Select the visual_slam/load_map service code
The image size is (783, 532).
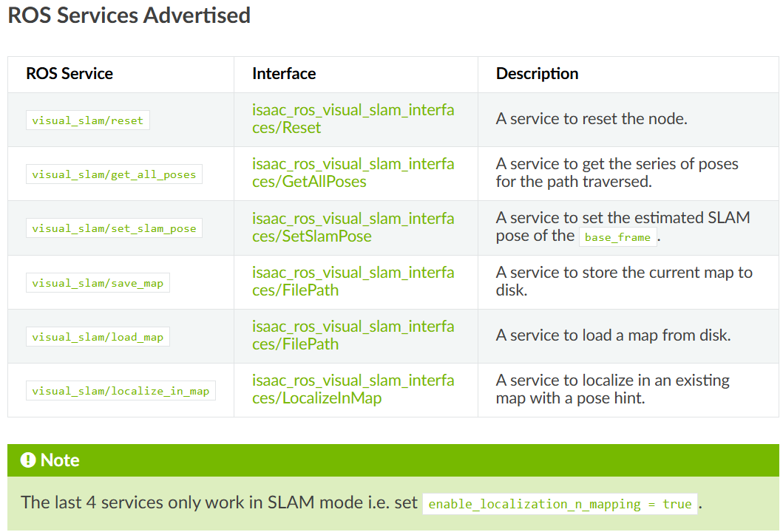pos(98,337)
